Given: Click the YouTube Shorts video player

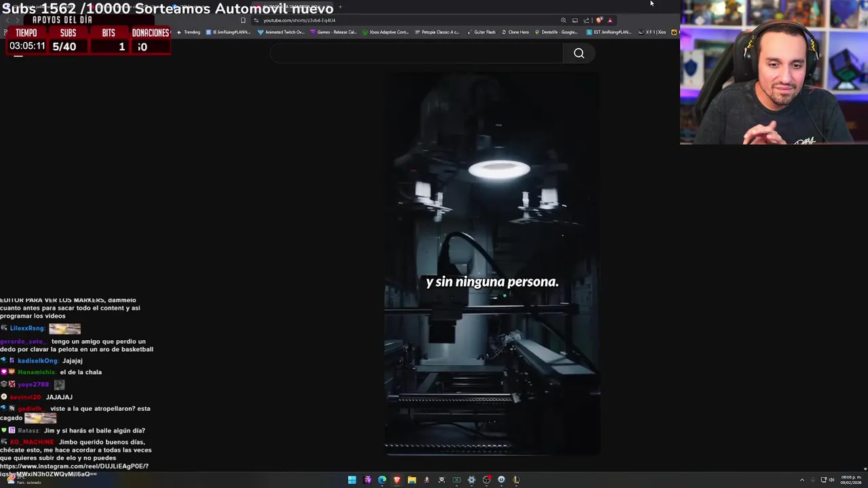Looking at the screenshot, I should pos(492,264).
